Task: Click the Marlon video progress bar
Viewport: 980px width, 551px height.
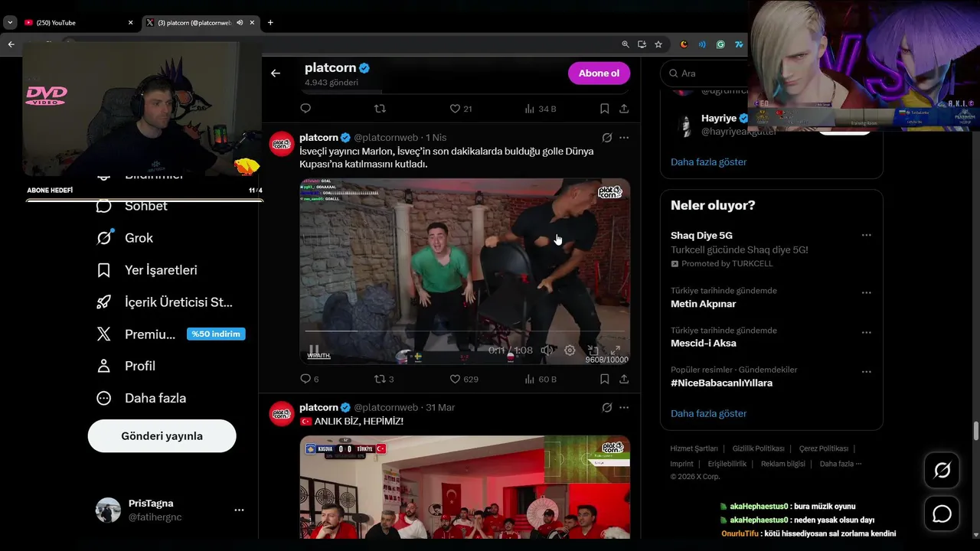Action: pos(465,331)
